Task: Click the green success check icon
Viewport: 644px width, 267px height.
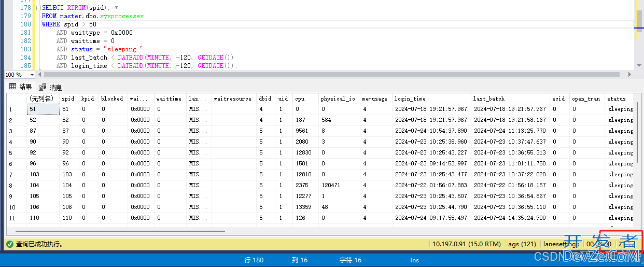Action: tap(9, 244)
